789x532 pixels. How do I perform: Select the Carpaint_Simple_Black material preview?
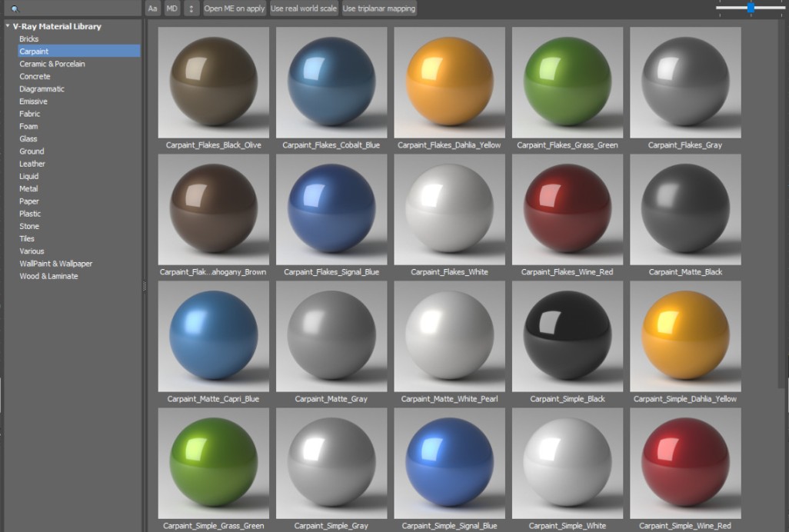tap(568, 337)
